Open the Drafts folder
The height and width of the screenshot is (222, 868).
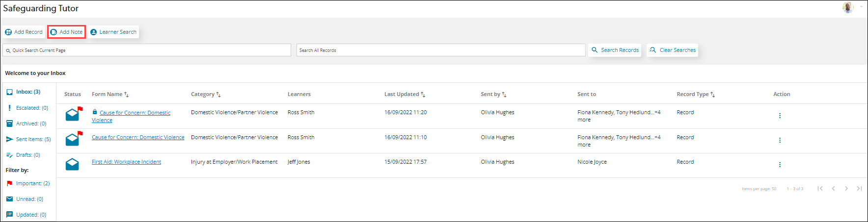(x=27, y=155)
